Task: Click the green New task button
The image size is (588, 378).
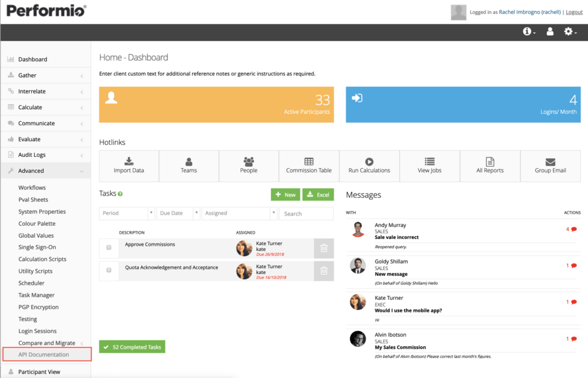Action: click(285, 195)
